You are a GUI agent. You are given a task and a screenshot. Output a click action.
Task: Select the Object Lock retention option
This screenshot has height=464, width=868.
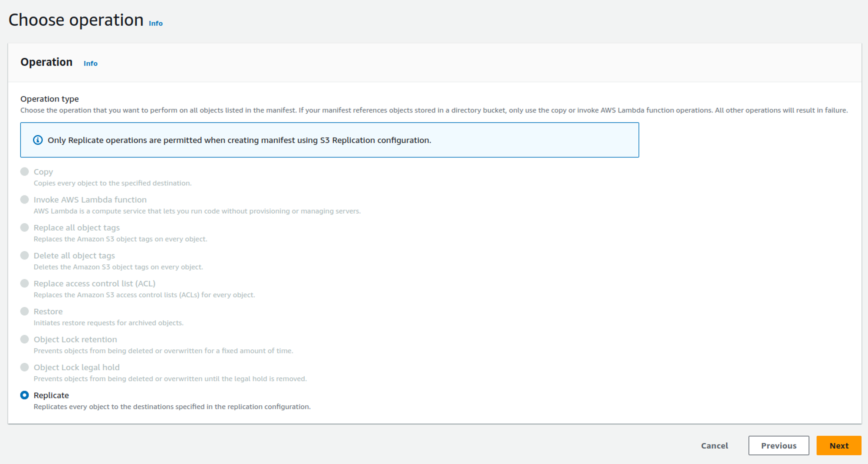pyautogui.click(x=25, y=339)
